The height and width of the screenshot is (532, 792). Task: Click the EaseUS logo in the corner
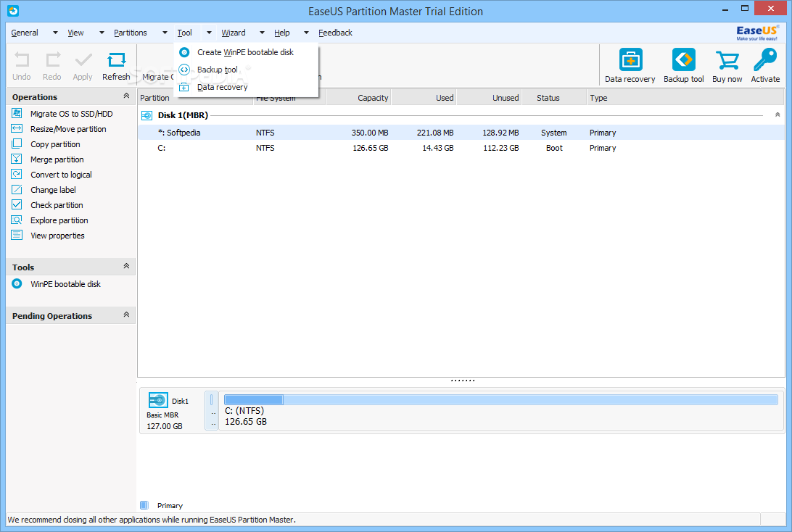point(757,33)
